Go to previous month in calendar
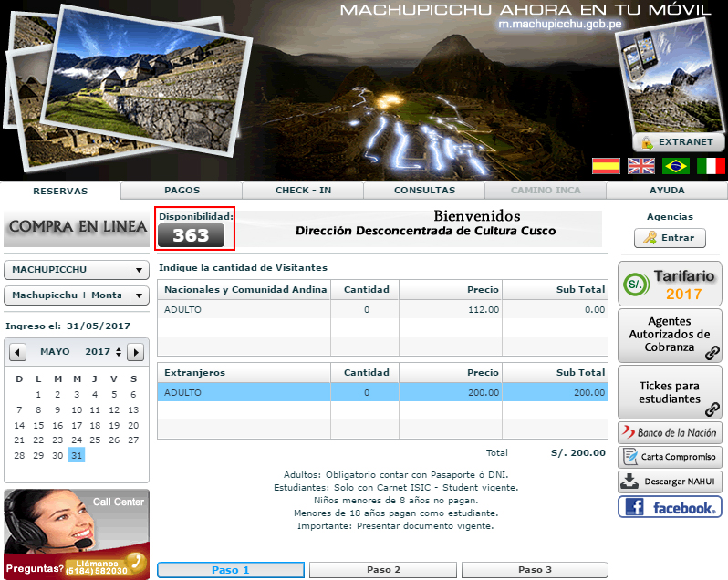Image resolution: width=728 pixels, height=580 pixels. click(17, 352)
